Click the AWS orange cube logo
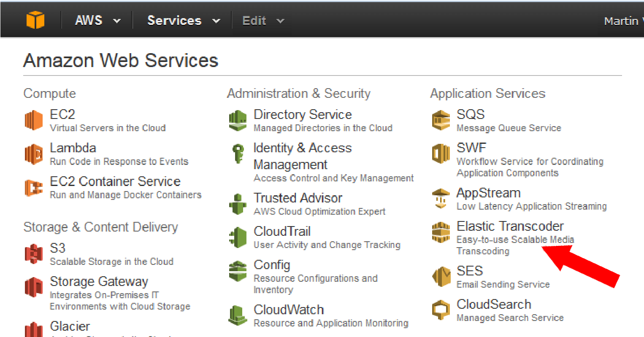Viewport: 644px width, 337px height. (35, 20)
